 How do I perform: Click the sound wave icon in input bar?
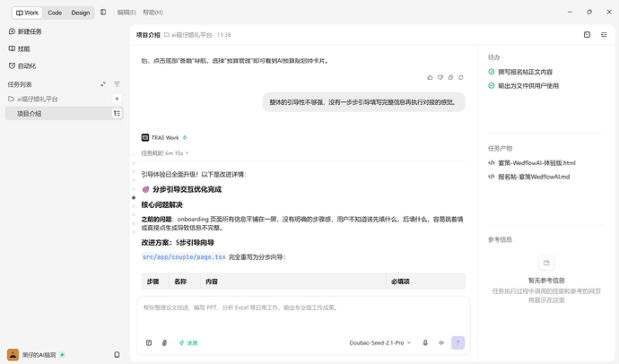click(441, 342)
